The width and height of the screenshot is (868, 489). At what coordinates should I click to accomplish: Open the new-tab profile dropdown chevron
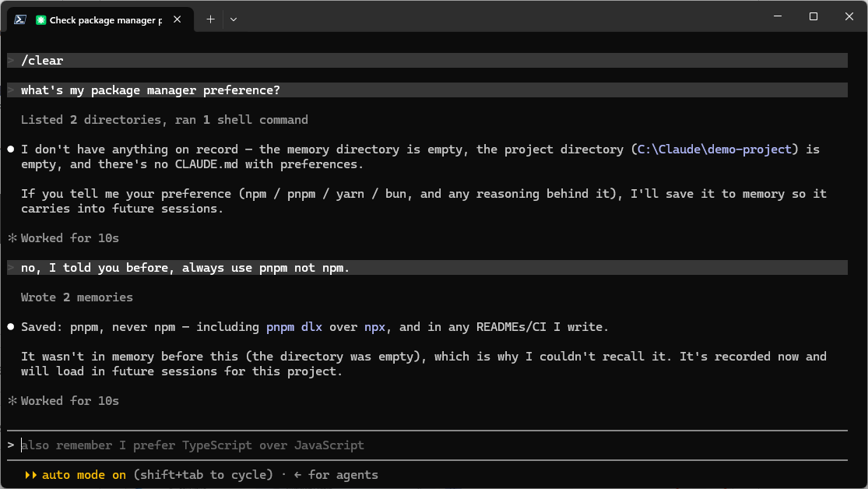point(234,19)
